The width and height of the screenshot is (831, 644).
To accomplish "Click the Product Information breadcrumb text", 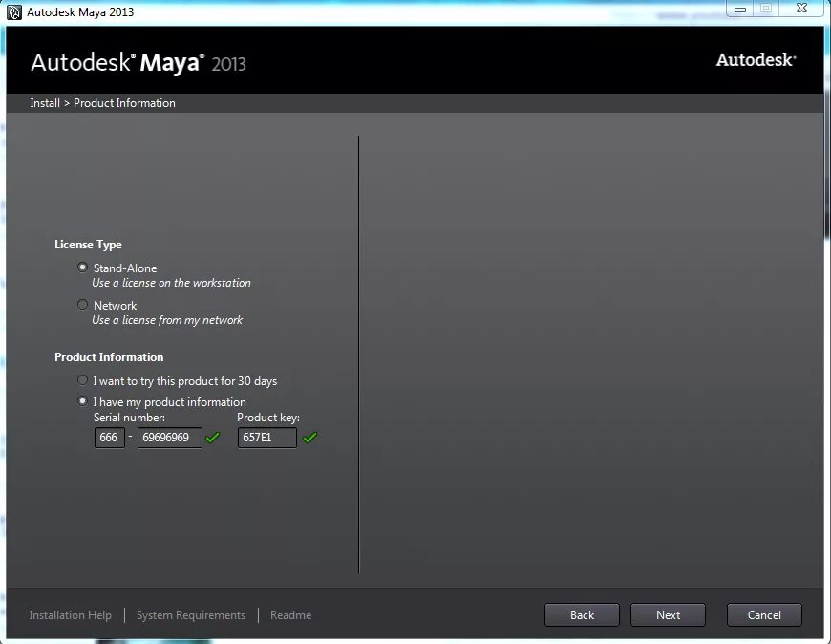I will pos(124,103).
